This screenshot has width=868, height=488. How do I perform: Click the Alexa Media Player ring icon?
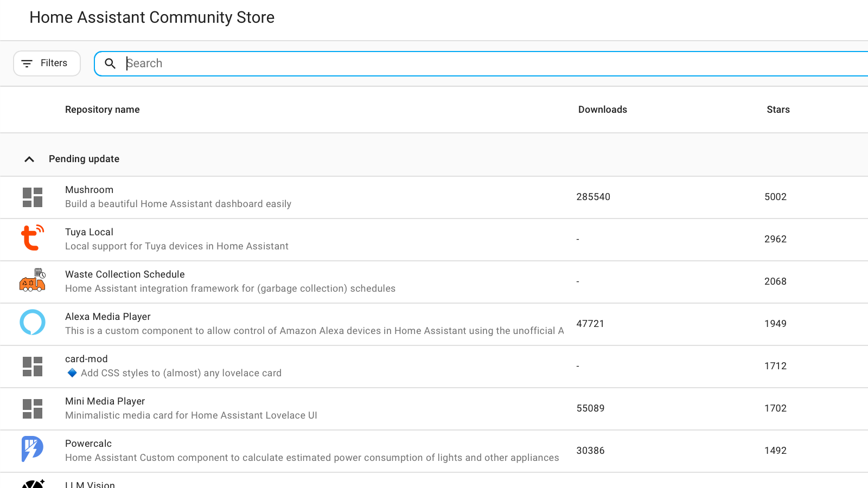pos(33,322)
